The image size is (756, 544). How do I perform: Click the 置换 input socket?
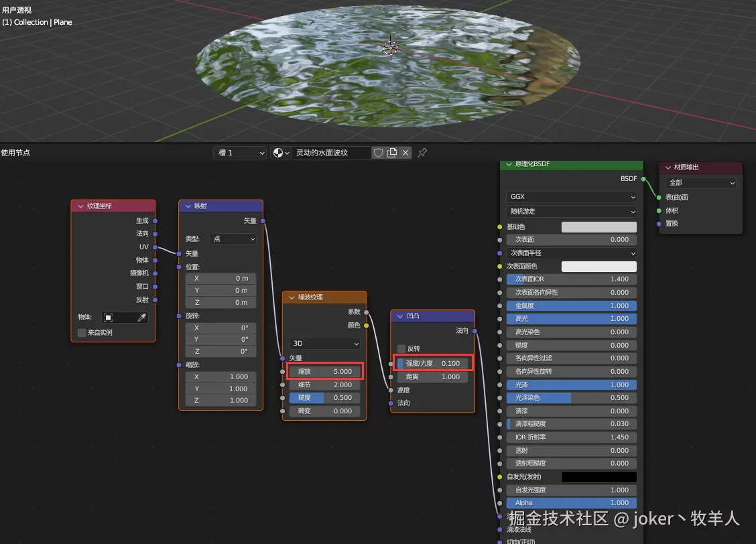pos(659,224)
